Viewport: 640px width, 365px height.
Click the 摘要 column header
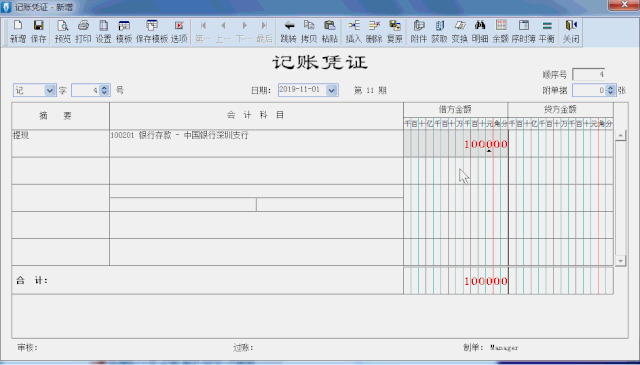coord(60,116)
